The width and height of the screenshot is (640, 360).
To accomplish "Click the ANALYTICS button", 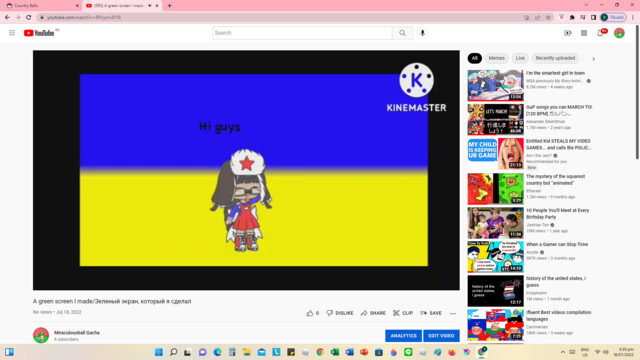I will tap(403, 336).
